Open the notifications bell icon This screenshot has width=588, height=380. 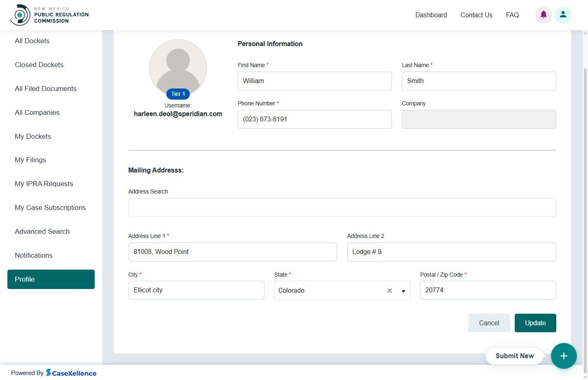[x=544, y=15]
